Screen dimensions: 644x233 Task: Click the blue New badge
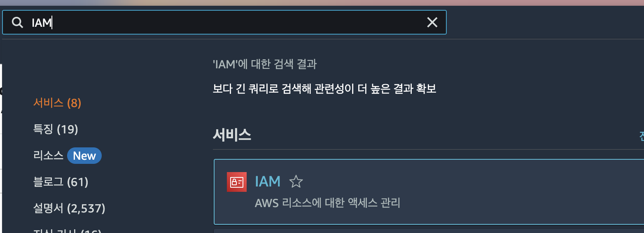coord(84,156)
